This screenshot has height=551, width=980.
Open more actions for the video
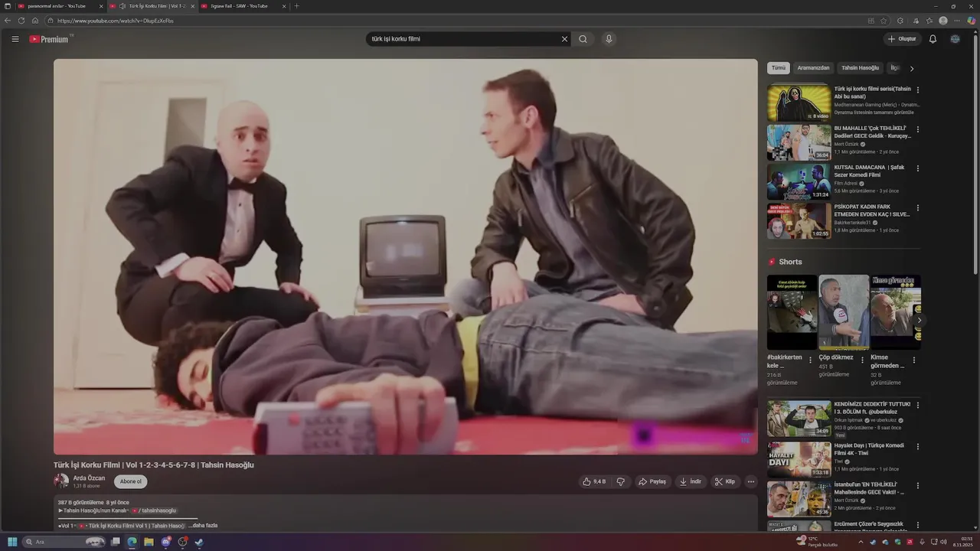pos(751,481)
